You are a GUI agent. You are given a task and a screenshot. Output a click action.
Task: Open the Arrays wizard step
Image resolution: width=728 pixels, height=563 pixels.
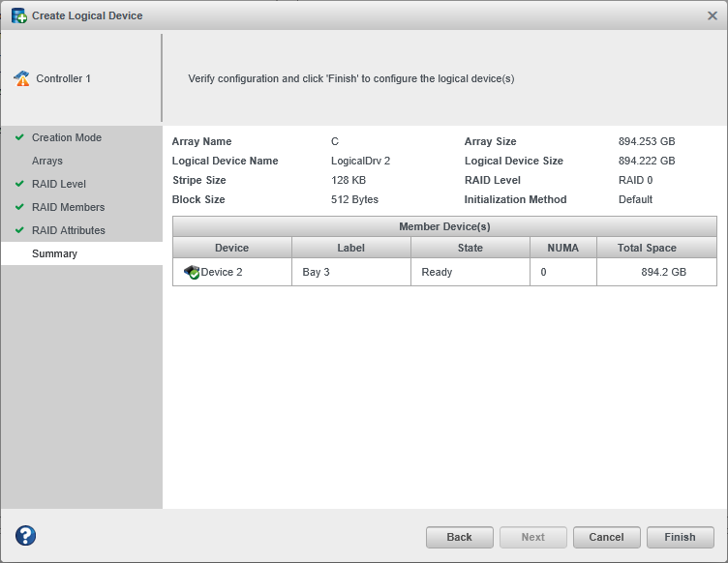[47, 161]
